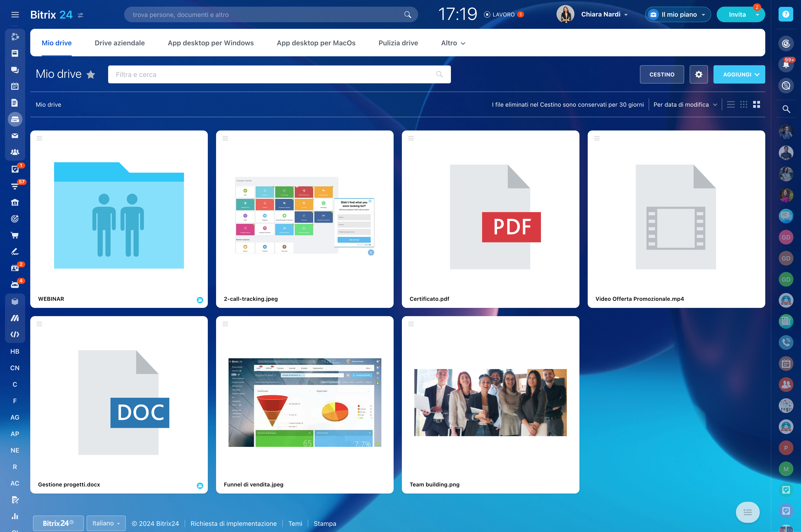Switch to small grid view layout
801x532 pixels.
744,104
